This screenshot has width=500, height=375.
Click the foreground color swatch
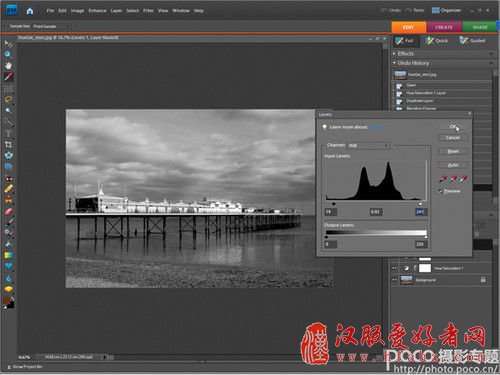tap(7, 301)
